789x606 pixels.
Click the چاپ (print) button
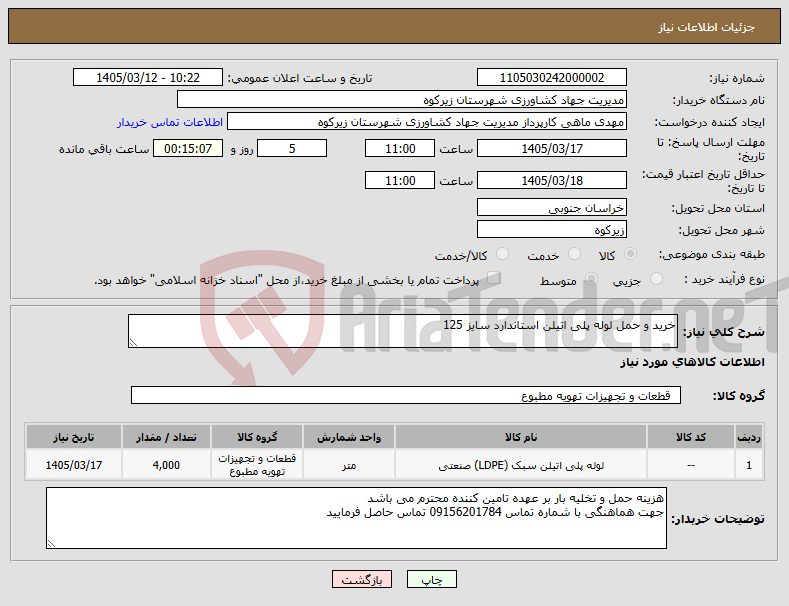(x=431, y=579)
